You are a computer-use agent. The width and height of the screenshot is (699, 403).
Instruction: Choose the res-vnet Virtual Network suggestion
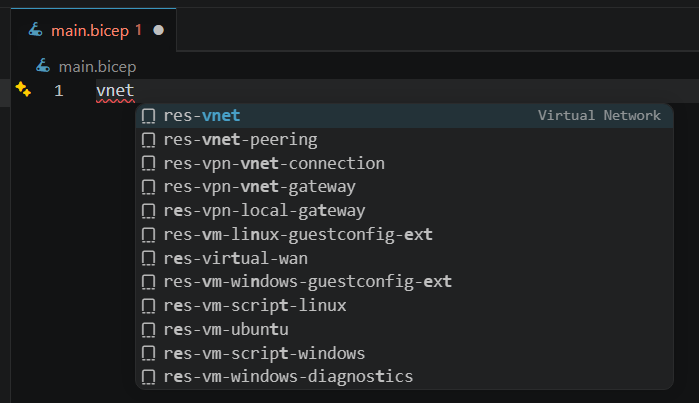click(202, 116)
